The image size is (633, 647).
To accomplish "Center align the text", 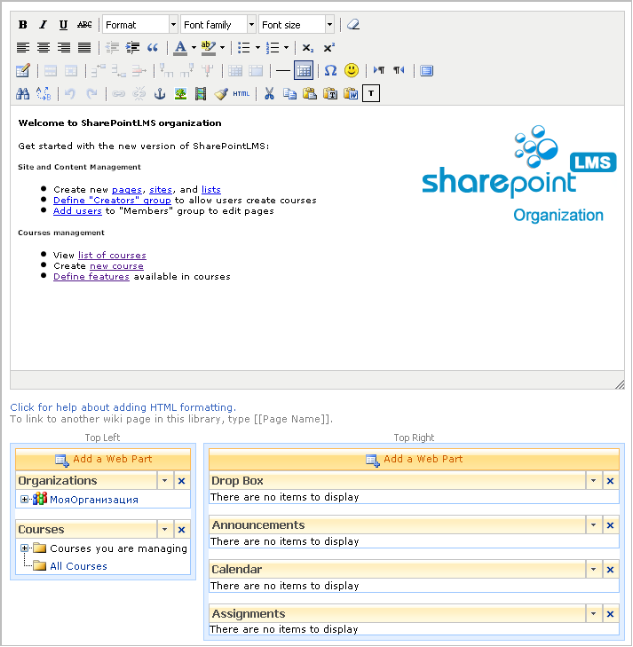I will (43, 48).
